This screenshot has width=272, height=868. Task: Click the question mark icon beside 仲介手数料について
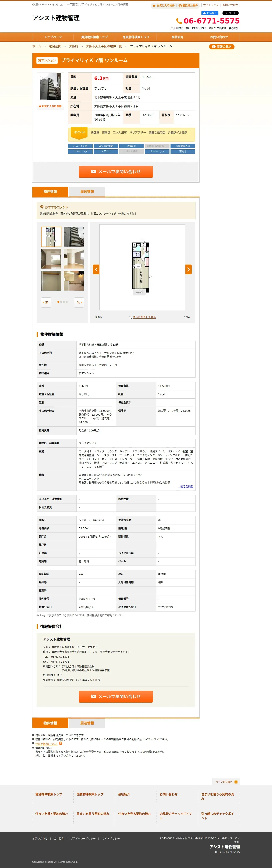(x=61, y=743)
